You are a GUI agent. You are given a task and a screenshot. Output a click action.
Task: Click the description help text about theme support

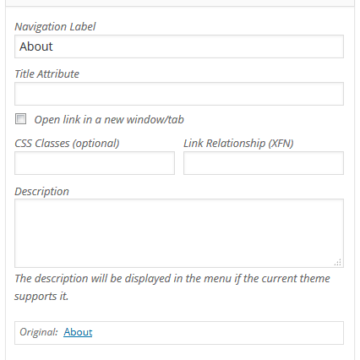[172, 287]
